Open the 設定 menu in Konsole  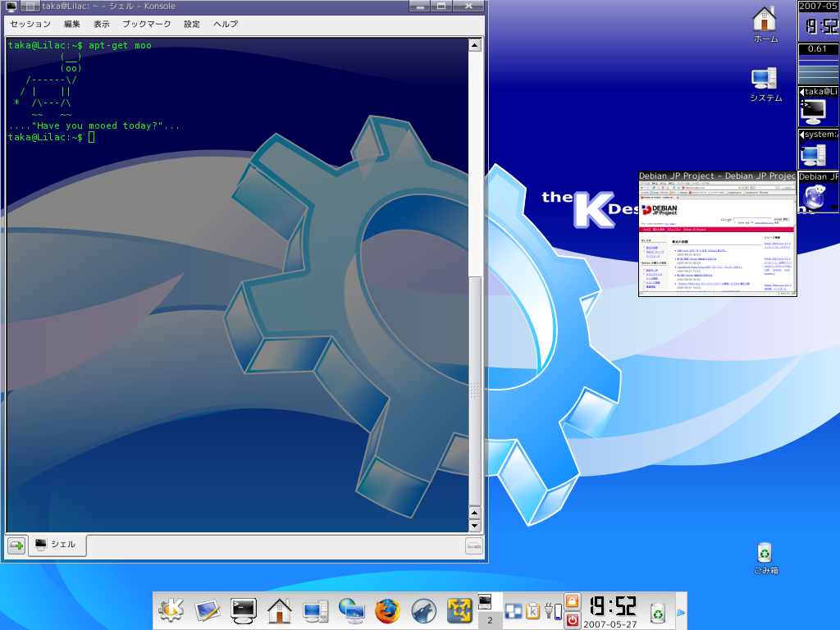coord(192,24)
